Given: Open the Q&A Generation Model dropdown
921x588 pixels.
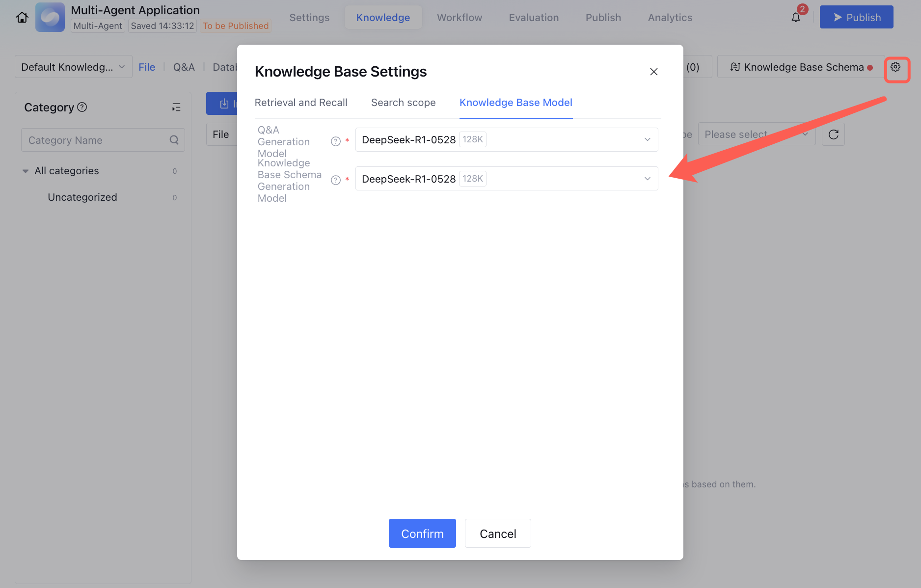Looking at the screenshot, I should (x=506, y=140).
